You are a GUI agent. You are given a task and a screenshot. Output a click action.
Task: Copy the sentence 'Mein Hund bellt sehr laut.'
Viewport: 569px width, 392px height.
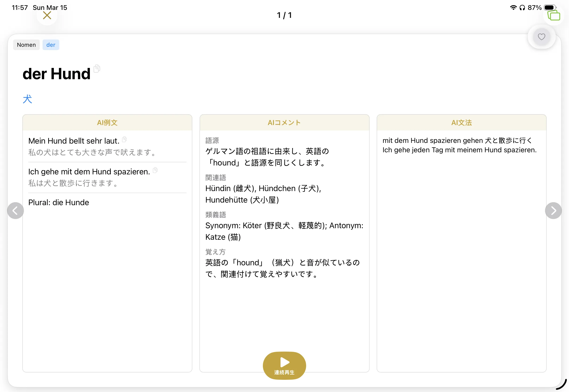point(125,140)
